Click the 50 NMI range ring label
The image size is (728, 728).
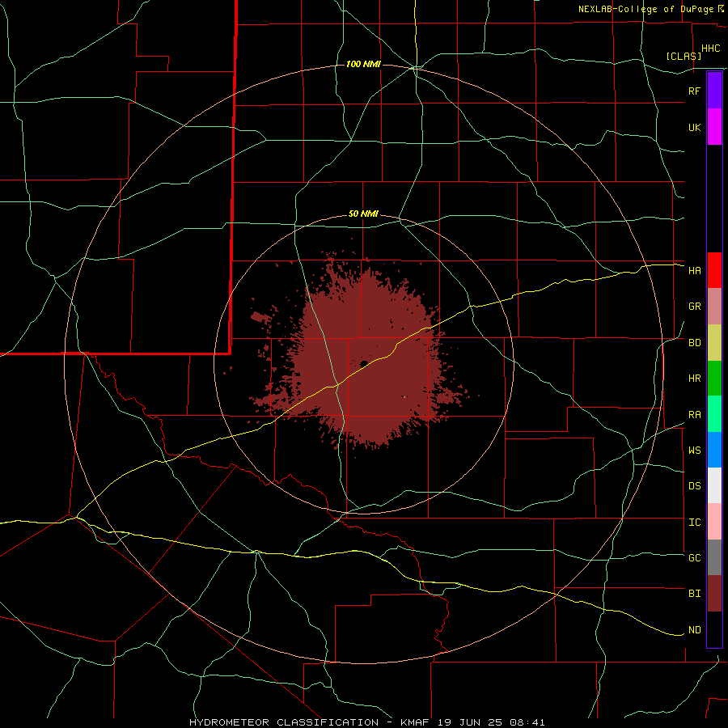coord(363,214)
